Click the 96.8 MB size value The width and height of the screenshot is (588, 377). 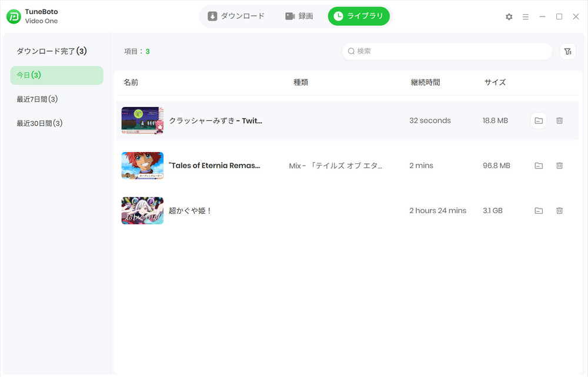[496, 166]
